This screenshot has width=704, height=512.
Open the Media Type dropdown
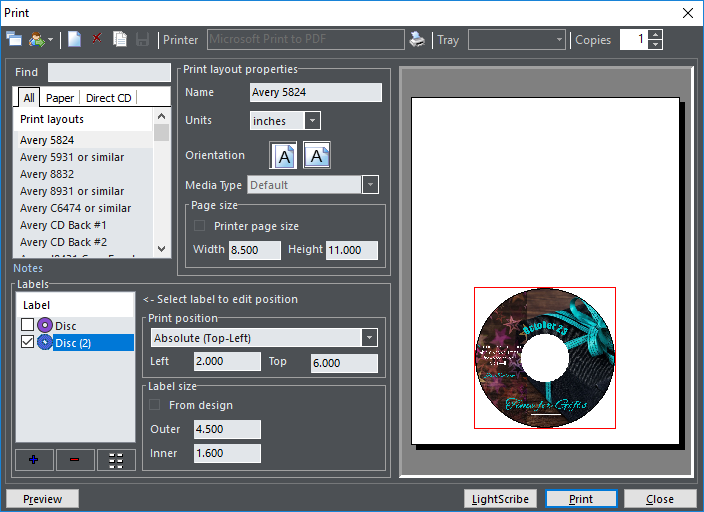click(370, 185)
